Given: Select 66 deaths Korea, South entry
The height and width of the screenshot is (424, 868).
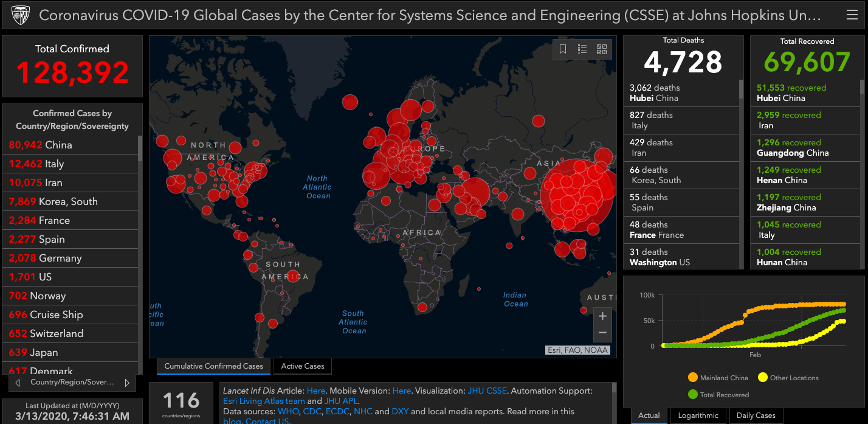Looking at the screenshot, I should click(681, 175).
